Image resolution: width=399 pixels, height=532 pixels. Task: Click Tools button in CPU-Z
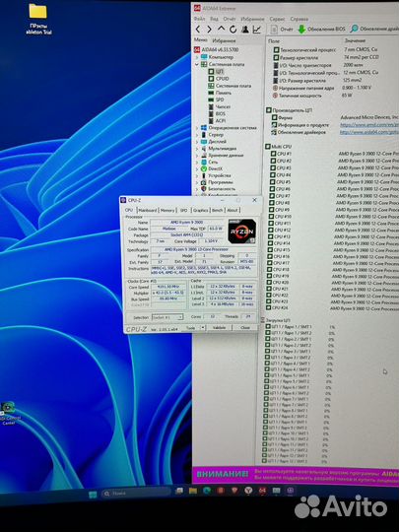point(191,328)
